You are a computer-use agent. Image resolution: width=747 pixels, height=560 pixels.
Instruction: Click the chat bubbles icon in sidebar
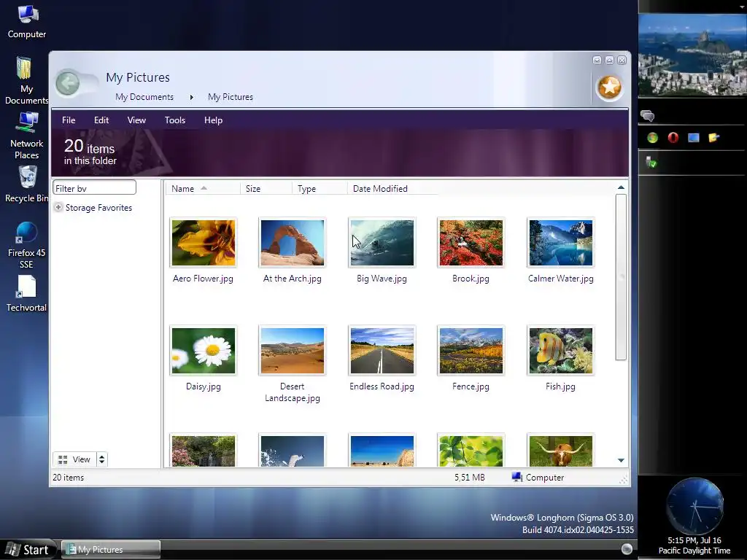647,115
